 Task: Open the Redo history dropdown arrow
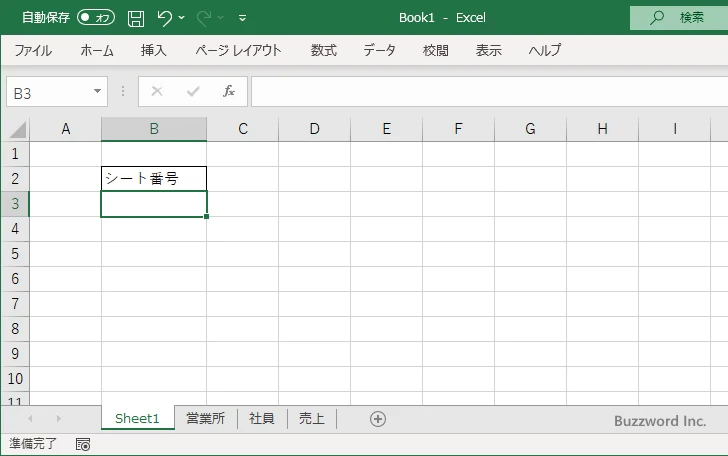[x=221, y=18]
